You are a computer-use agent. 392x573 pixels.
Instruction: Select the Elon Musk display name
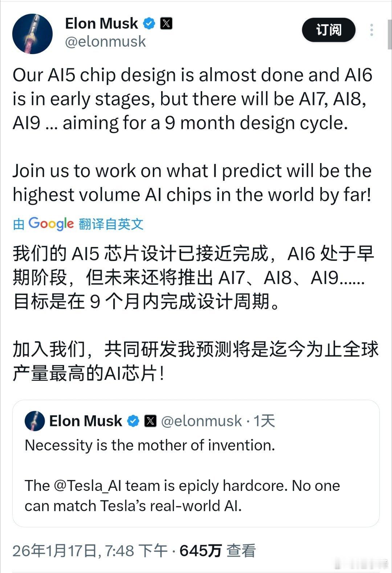pos(102,23)
